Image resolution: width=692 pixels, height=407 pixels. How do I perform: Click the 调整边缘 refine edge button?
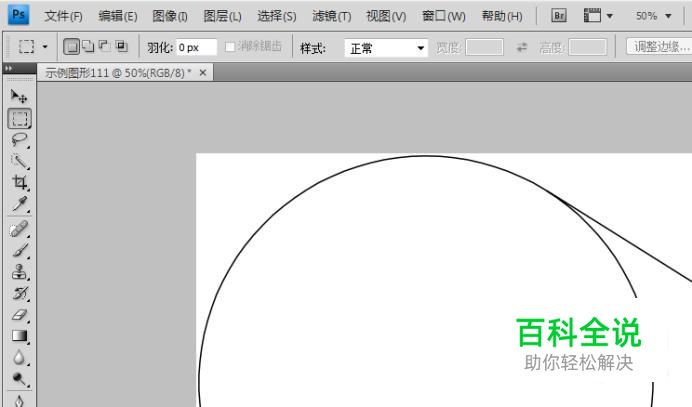(x=659, y=46)
